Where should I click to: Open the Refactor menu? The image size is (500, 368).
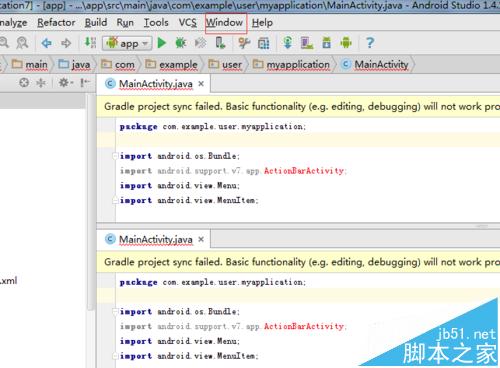click(56, 23)
